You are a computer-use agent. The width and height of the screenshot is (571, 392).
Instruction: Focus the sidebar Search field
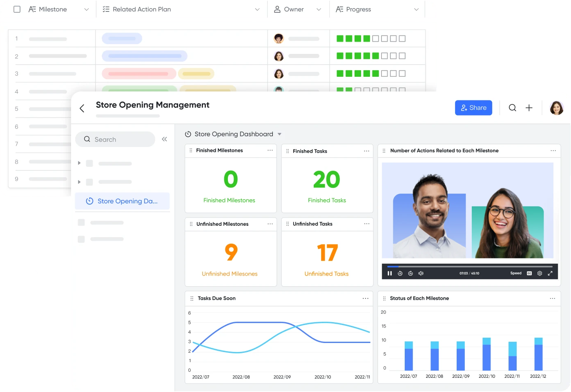click(115, 139)
